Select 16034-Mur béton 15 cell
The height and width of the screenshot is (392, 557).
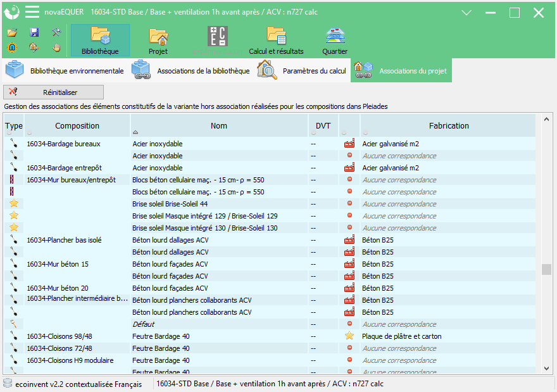77,264
